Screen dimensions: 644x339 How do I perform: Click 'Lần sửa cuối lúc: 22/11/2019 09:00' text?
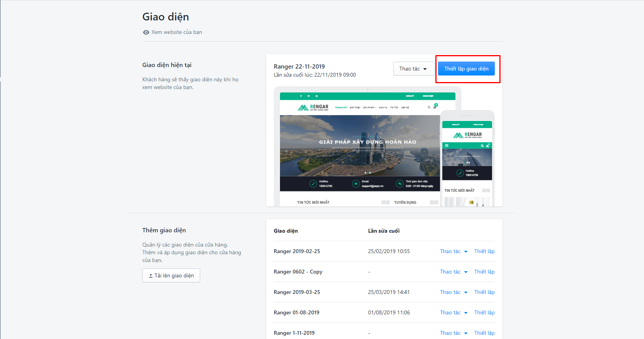pyautogui.click(x=315, y=75)
